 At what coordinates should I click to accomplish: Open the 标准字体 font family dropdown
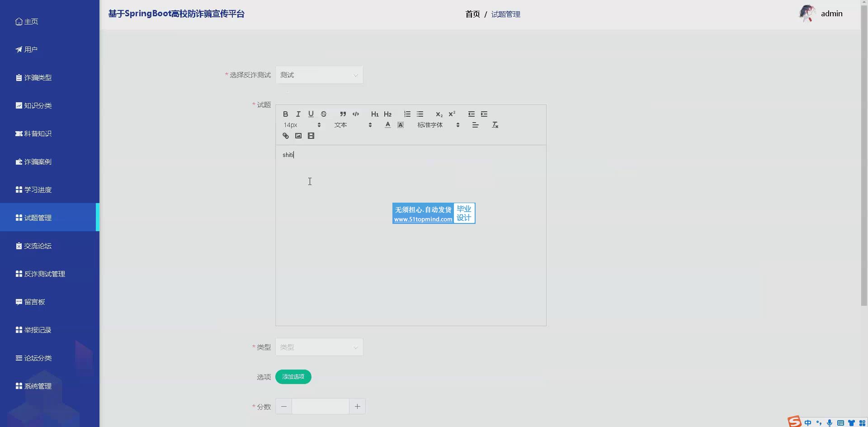click(438, 125)
